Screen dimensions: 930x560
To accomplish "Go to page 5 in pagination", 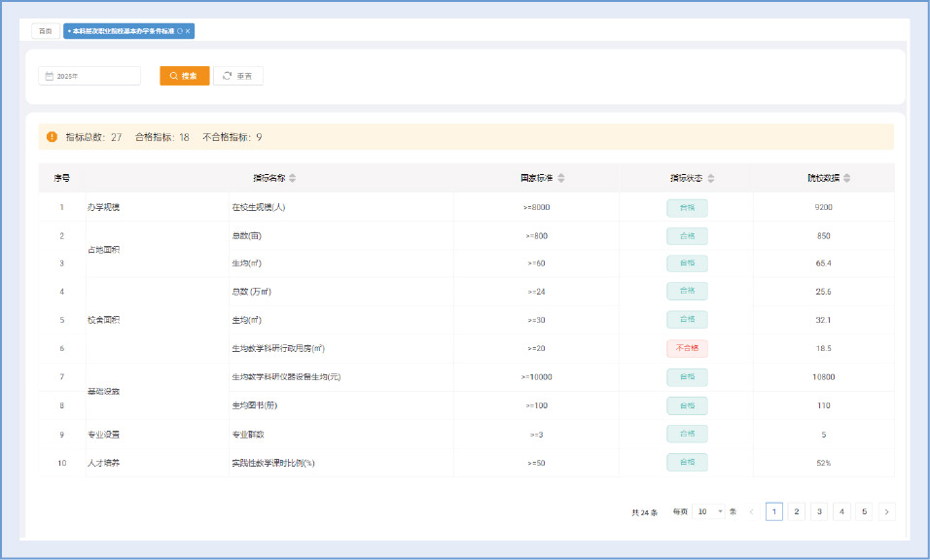I will pos(864,511).
